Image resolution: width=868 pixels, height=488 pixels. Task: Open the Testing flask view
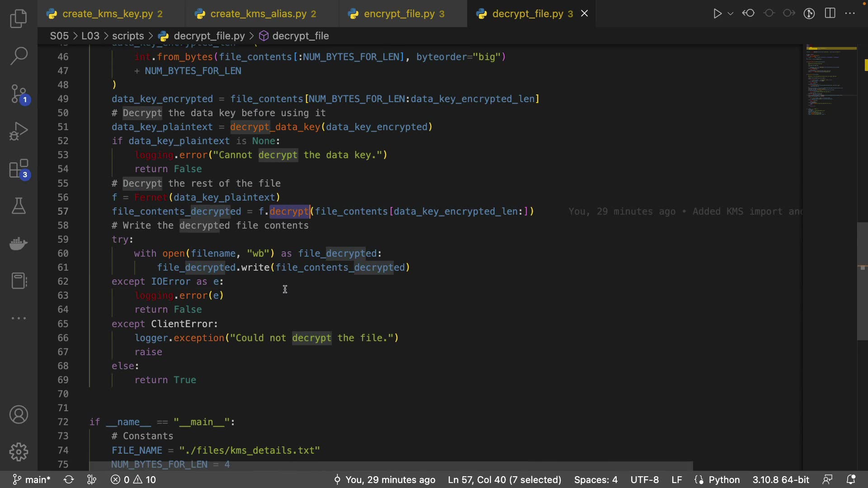19,206
